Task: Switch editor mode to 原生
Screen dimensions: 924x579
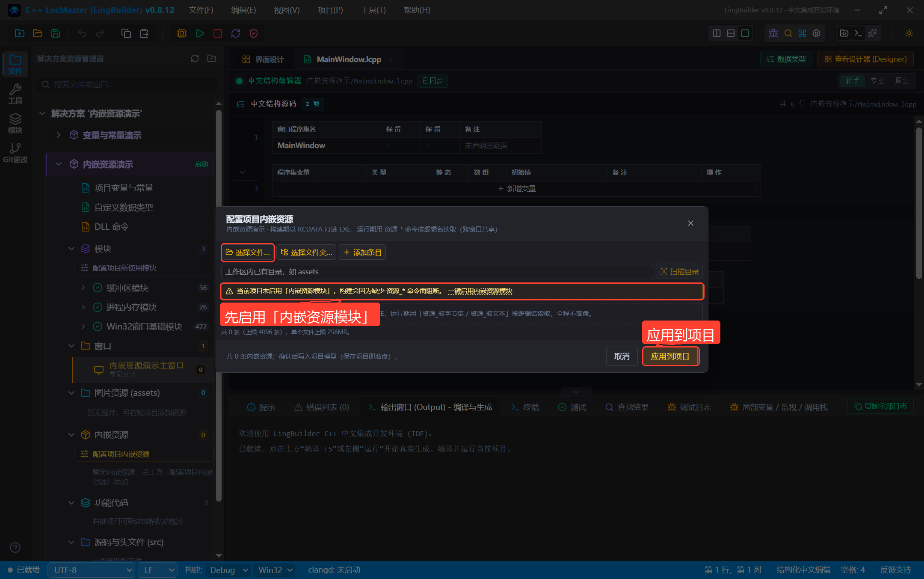Action: click(x=902, y=80)
